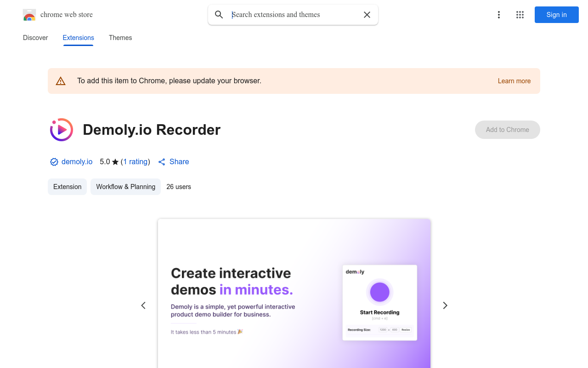The height and width of the screenshot is (368, 588).
Task: Click the Sign in button
Action: [x=557, y=15]
